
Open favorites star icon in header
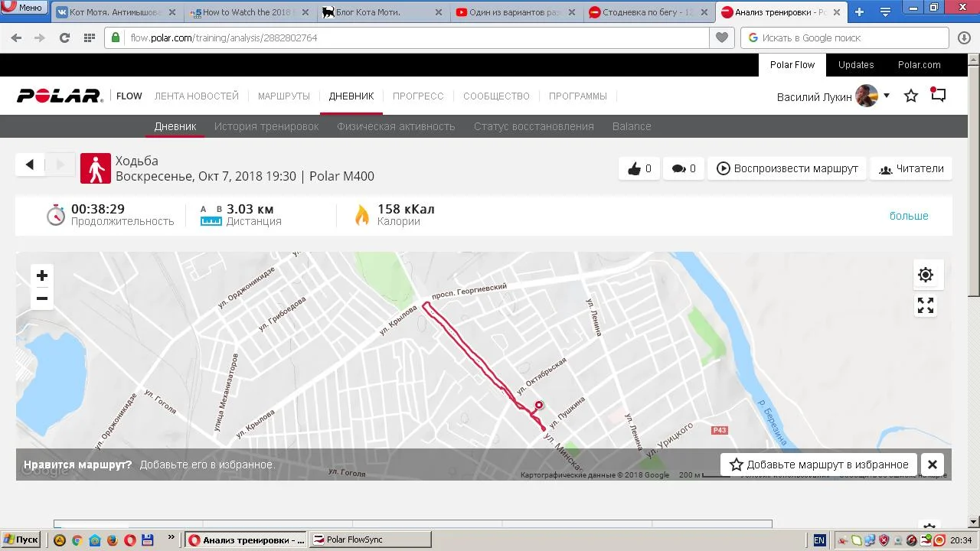911,96
